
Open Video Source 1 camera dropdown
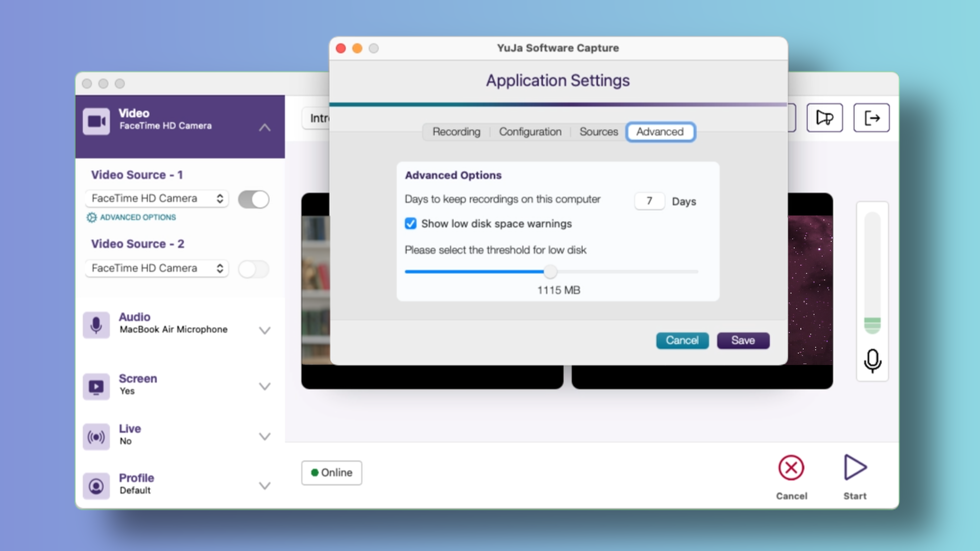157,198
